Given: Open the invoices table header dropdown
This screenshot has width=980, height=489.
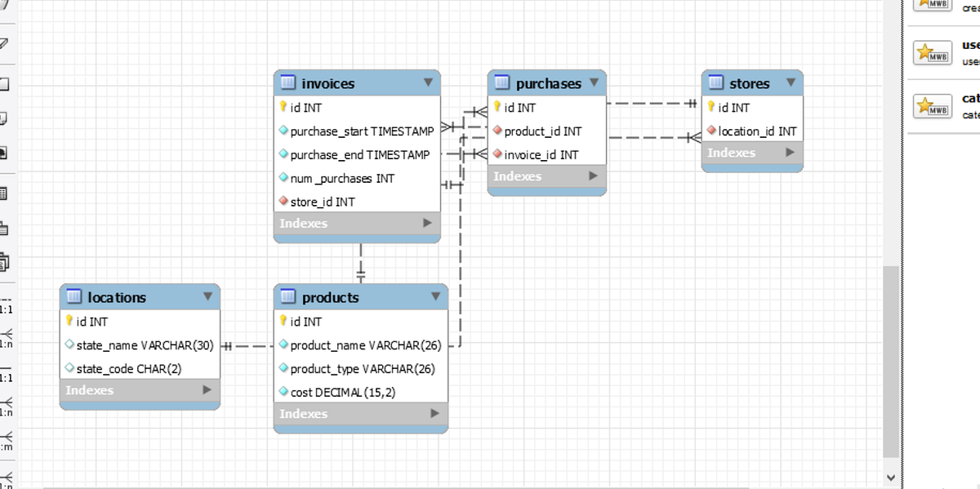Looking at the screenshot, I should (x=428, y=82).
